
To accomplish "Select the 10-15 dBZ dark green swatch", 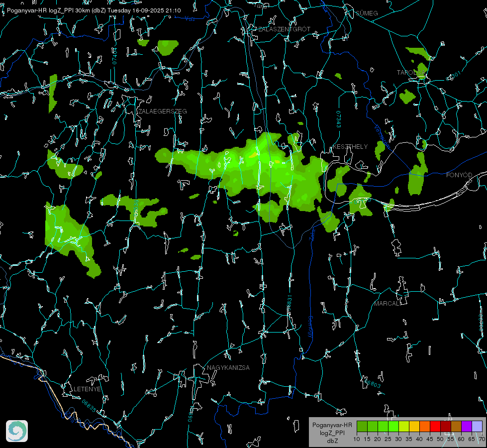I will (362, 427).
